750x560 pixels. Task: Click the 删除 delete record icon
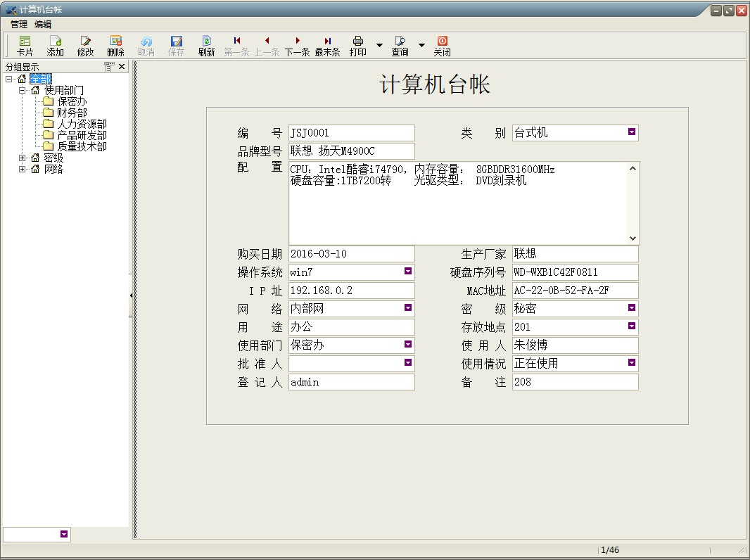tap(116, 41)
